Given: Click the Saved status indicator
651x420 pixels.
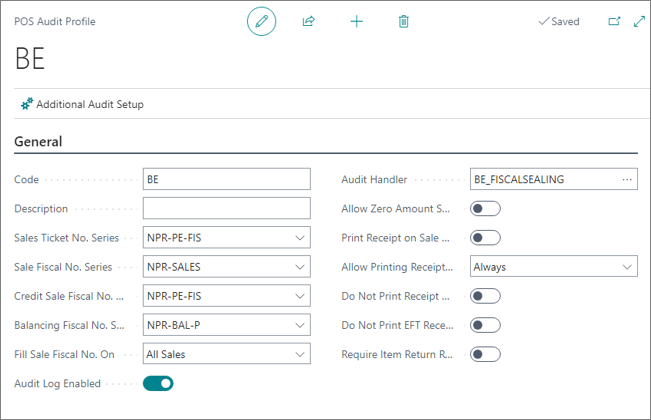Looking at the screenshot, I should coord(559,21).
